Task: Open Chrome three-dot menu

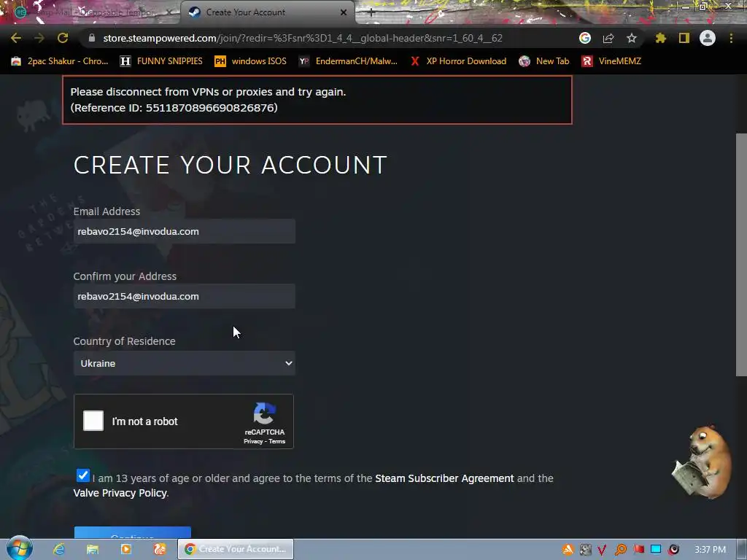Action: pyautogui.click(x=731, y=38)
